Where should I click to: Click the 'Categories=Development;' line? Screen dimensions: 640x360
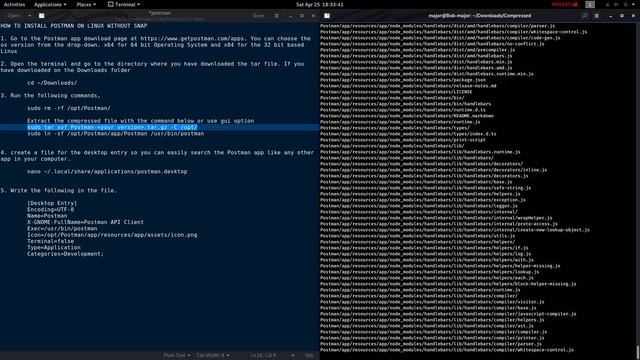(65, 254)
